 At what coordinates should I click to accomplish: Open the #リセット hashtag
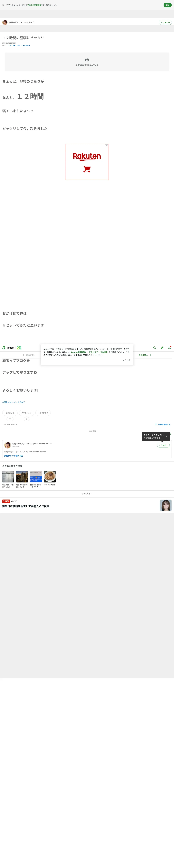click(x=12, y=402)
